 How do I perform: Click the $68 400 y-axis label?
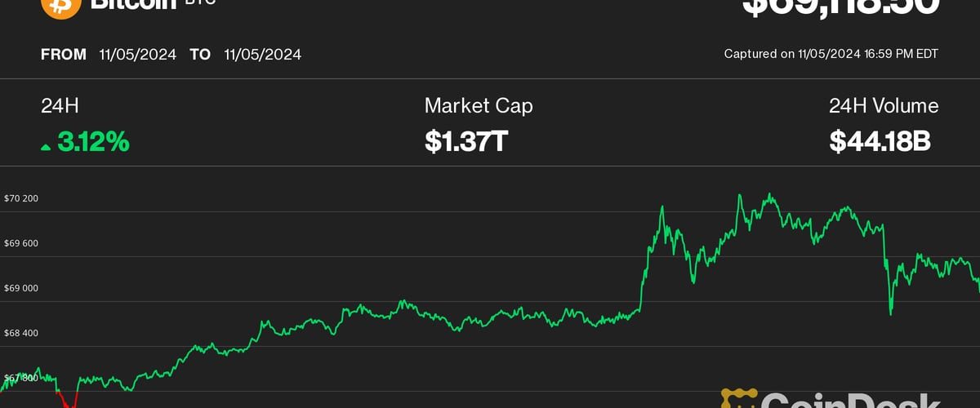pyautogui.click(x=21, y=333)
